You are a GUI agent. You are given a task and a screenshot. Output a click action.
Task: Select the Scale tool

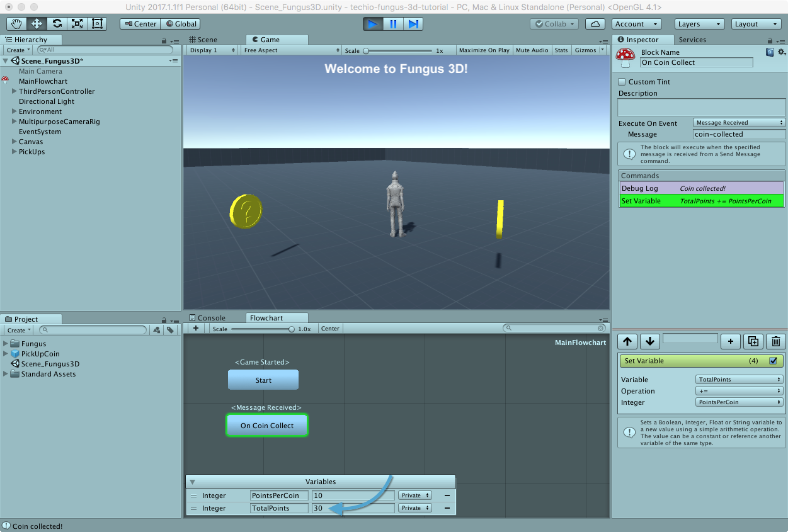point(77,24)
